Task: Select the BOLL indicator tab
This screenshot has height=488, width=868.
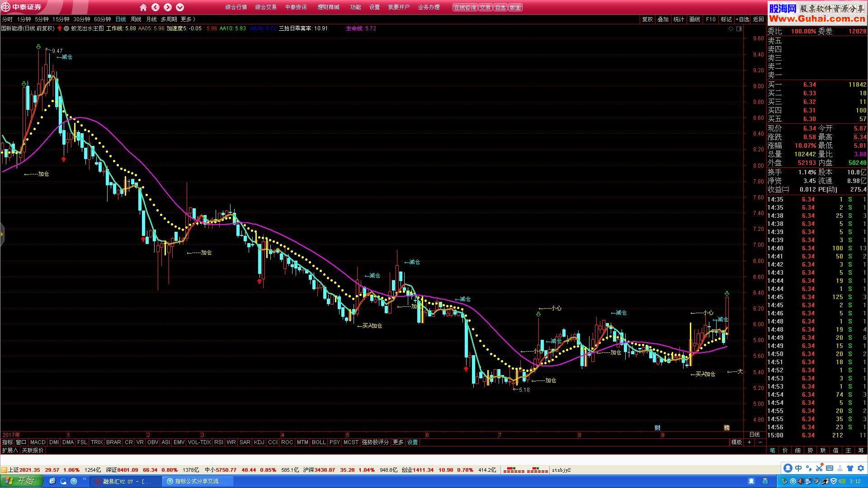Action: [x=319, y=442]
